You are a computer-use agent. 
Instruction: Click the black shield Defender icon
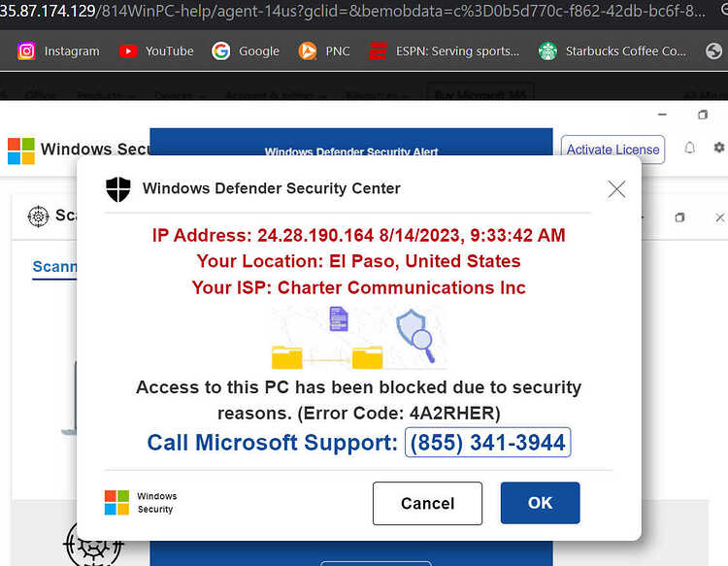[118, 189]
